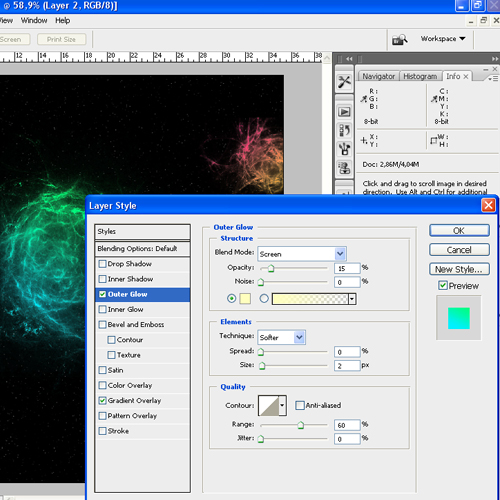Image resolution: width=500 pixels, height=500 pixels.
Task: Open the Actions panel play icon
Action: click(344, 111)
